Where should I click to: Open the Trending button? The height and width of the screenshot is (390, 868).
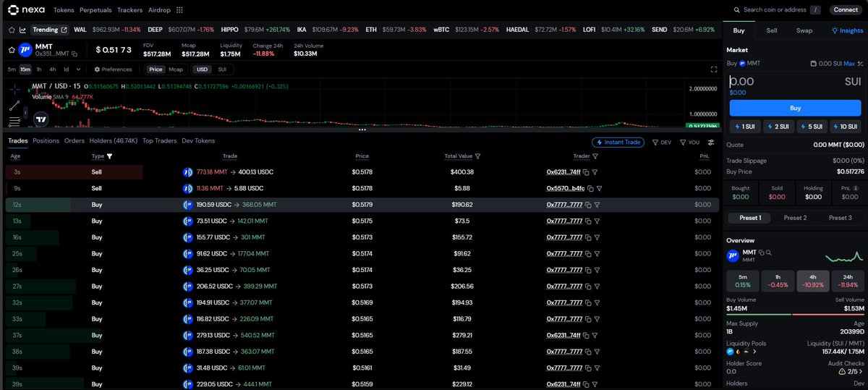[50, 30]
